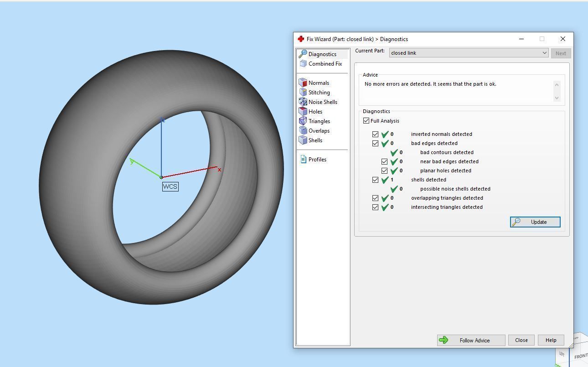Click the WCS label in viewport

[170, 186]
